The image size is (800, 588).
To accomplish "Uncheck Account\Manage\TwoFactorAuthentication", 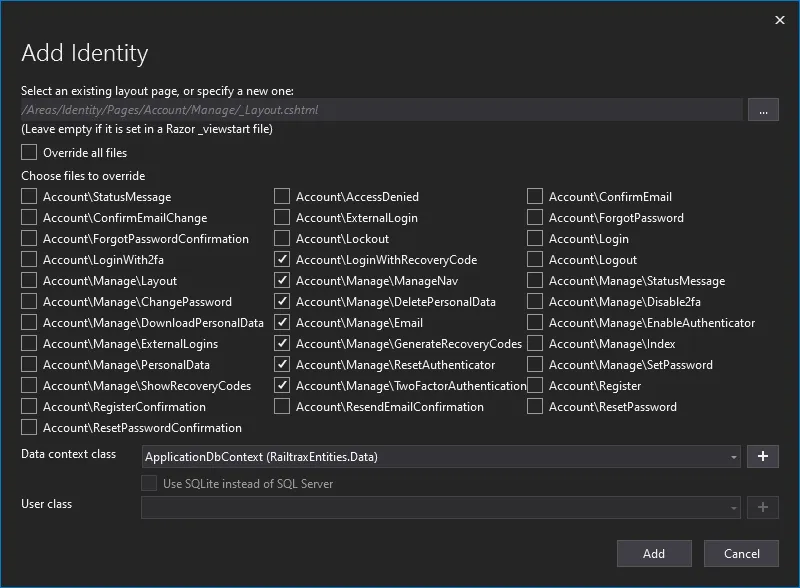I will click(282, 385).
